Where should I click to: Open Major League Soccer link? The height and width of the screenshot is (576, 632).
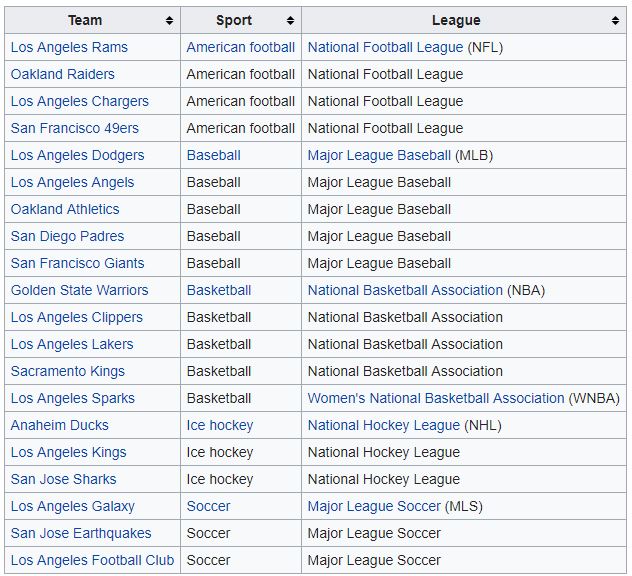click(x=374, y=506)
